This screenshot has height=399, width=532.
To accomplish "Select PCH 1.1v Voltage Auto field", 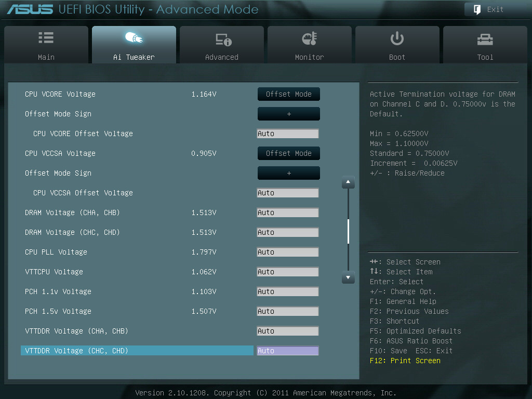I will coord(288,291).
